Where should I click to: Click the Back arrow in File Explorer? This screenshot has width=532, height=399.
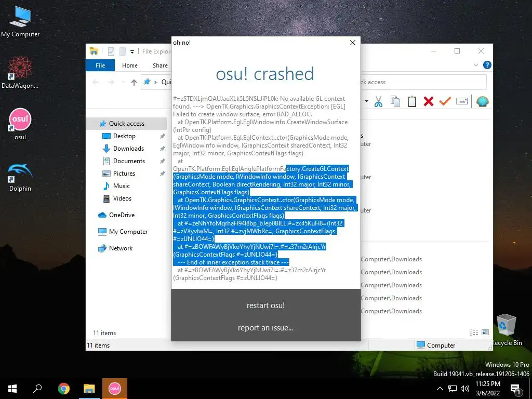coord(96,82)
